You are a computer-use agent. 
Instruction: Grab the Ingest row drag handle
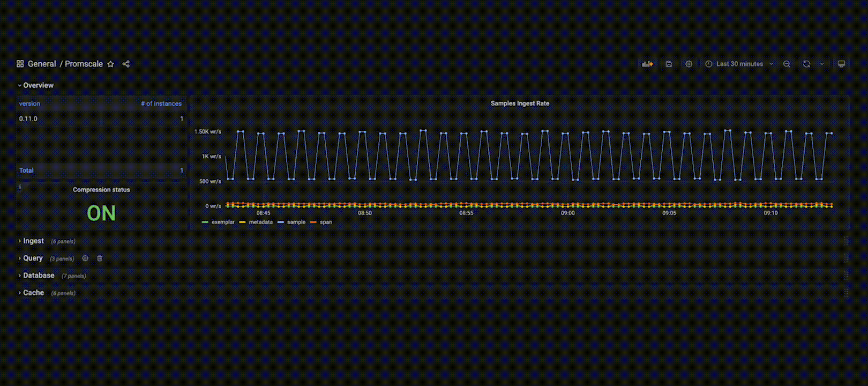(x=846, y=241)
